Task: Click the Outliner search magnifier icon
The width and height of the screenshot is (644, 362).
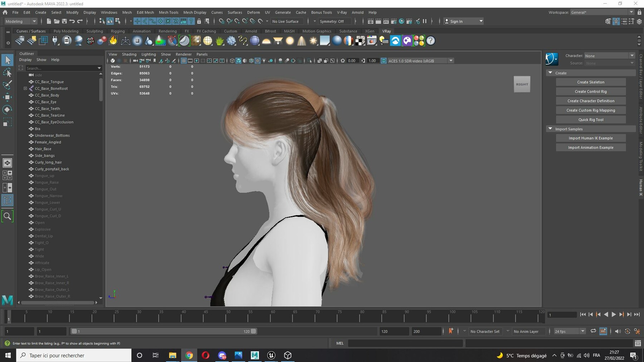Action: (x=7, y=216)
